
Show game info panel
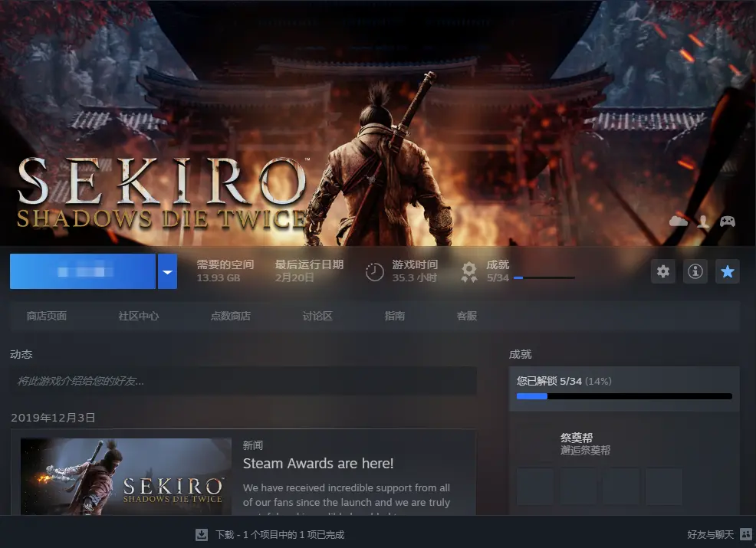695,271
